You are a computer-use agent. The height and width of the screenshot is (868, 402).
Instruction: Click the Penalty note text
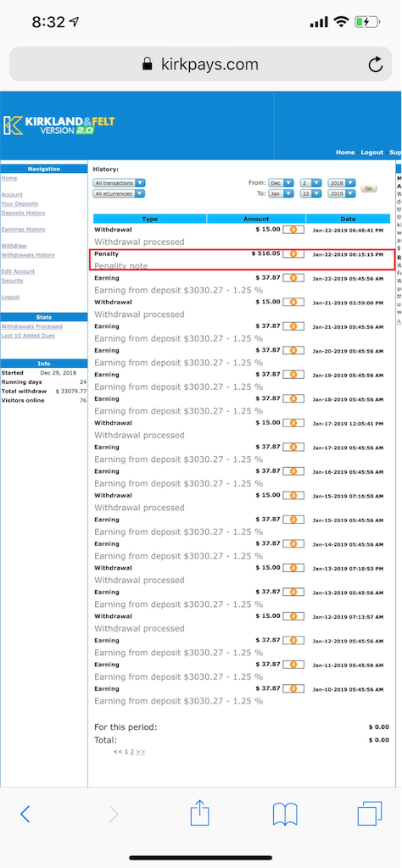121,265
